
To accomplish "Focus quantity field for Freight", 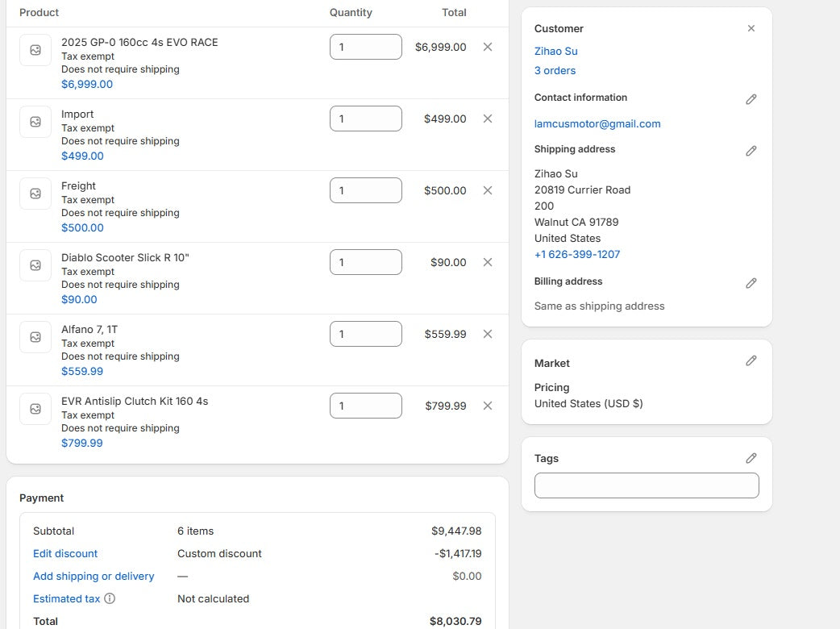I will coord(366,191).
